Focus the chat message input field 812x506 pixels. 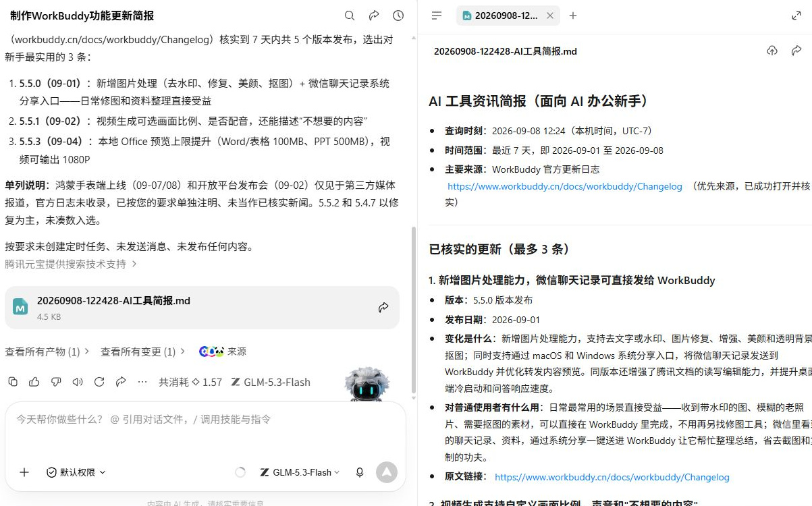[x=205, y=419]
